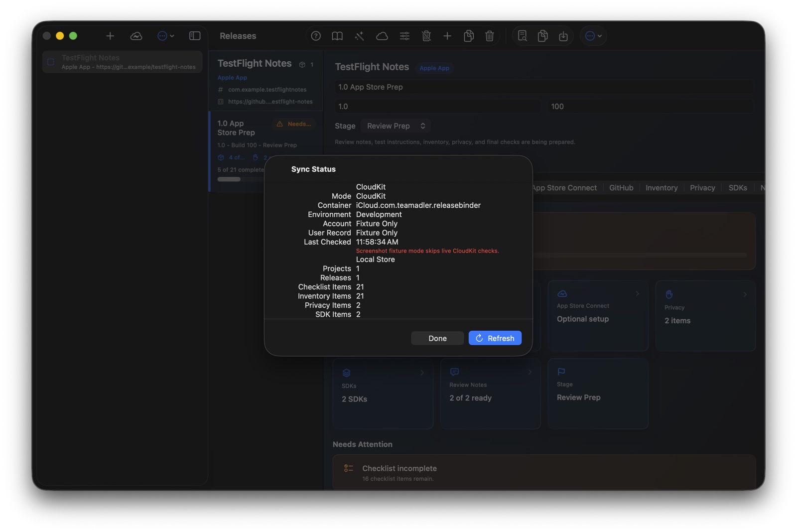The height and width of the screenshot is (532, 797).
Task: Open the github testflight-notes repository link
Action: click(x=270, y=102)
